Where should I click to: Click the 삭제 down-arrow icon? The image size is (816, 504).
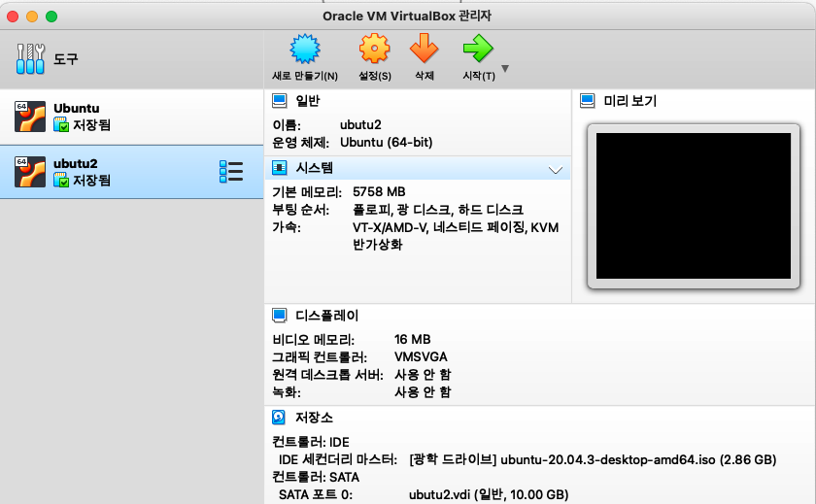click(x=425, y=49)
